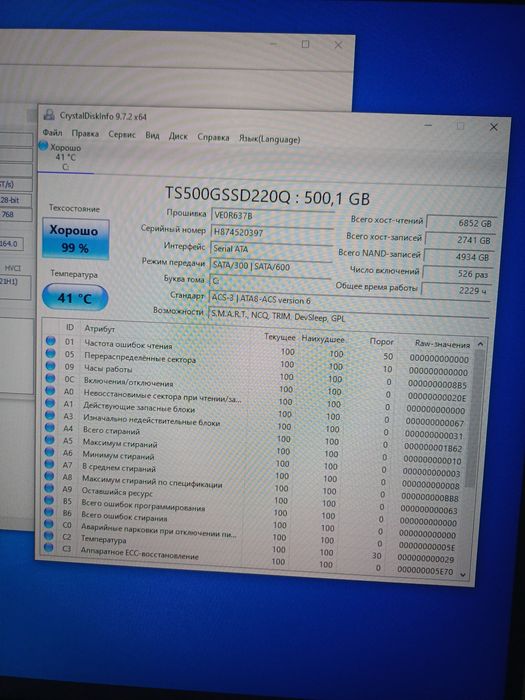Viewport: 525px width, 700px height.
Task: Click the blue status orb next to Хорошо disk tab
Action: [43, 146]
